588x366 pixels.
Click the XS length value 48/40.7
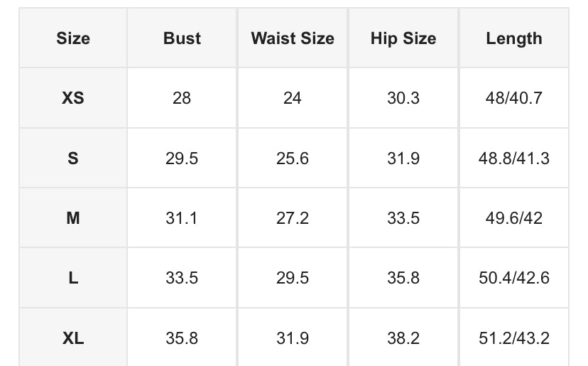pos(514,98)
